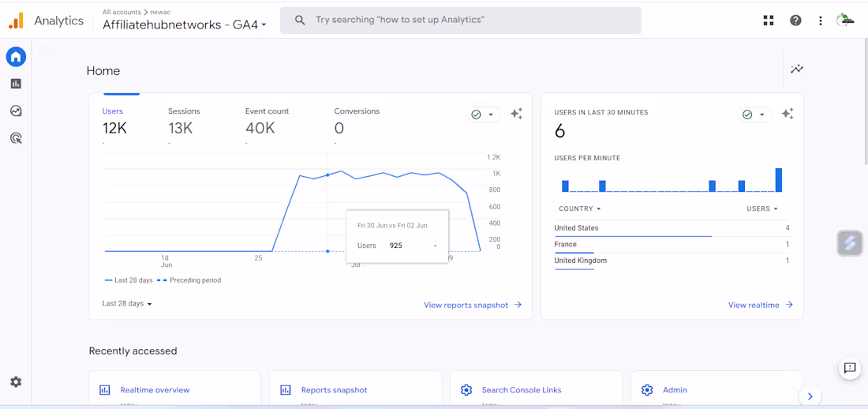Click the tallest users per minute bar
Viewport: 868px width, 409px height.
pyautogui.click(x=778, y=180)
